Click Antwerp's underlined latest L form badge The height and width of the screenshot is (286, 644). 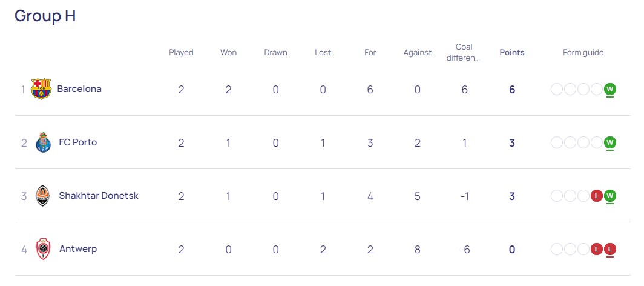610,249
